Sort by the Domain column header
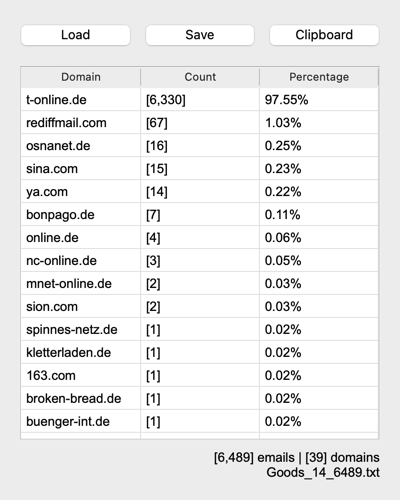400x500 pixels. pyautogui.click(x=81, y=77)
